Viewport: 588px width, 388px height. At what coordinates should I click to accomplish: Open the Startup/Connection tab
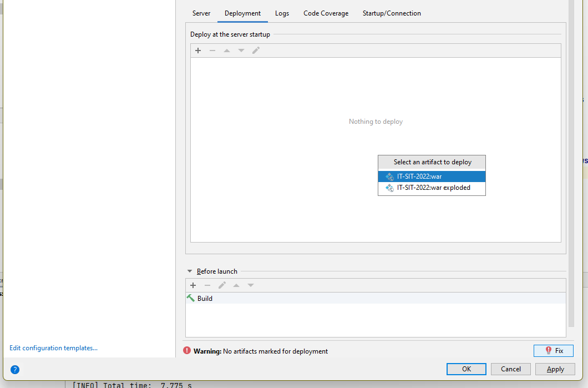(x=392, y=13)
